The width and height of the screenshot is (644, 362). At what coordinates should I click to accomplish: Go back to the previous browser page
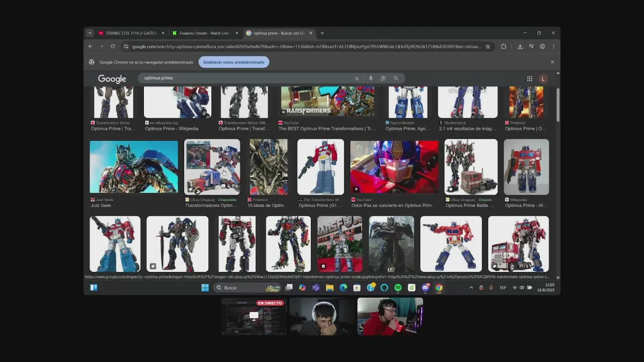pyautogui.click(x=91, y=46)
